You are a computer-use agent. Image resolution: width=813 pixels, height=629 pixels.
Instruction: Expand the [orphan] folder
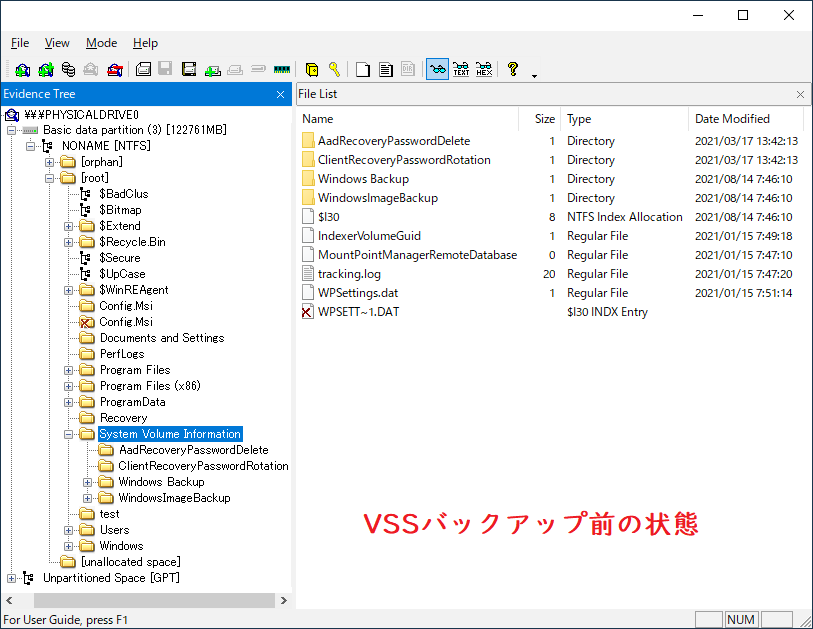click(49, 162)
